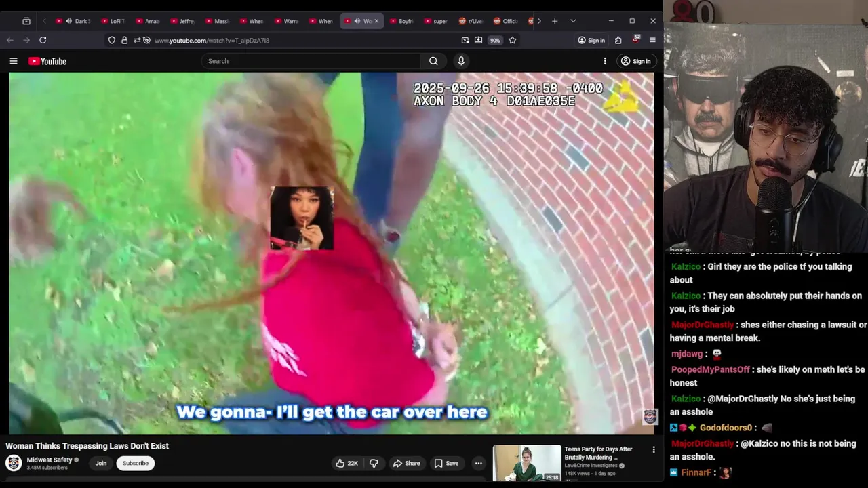Dislike the video with thumbs down
Screen dimensions: 868x488
click(374, 463)
